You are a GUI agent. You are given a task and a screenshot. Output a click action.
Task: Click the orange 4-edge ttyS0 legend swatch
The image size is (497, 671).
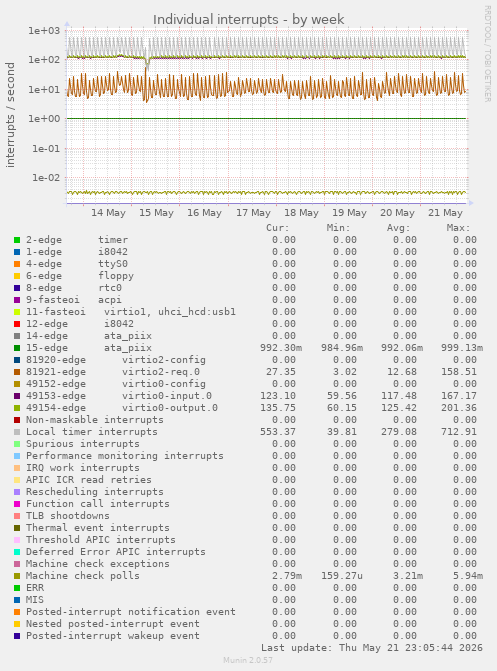(17, 264)
